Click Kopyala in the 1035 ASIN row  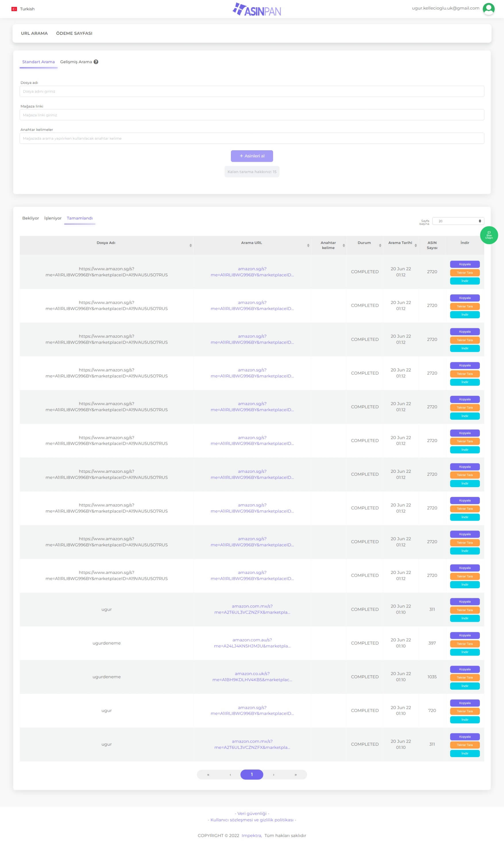465,670
